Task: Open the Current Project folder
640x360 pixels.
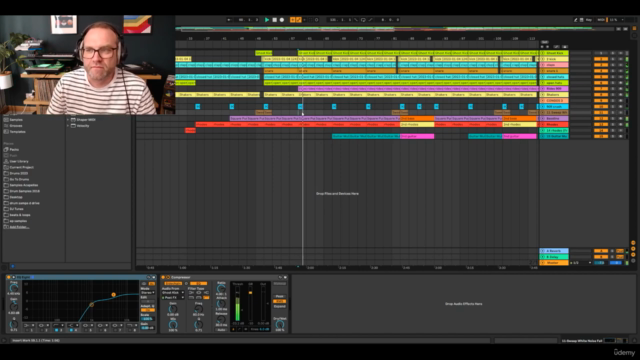Action: coord(22,167)
